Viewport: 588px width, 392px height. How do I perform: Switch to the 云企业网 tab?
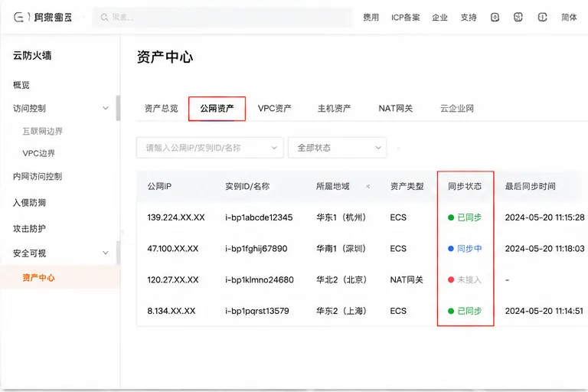(x=457, y=109)
